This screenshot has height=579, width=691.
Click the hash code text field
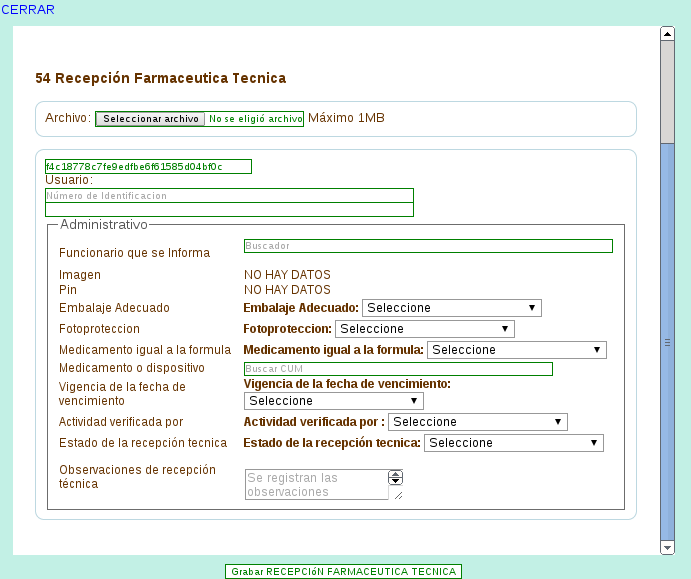coord(148,167)
